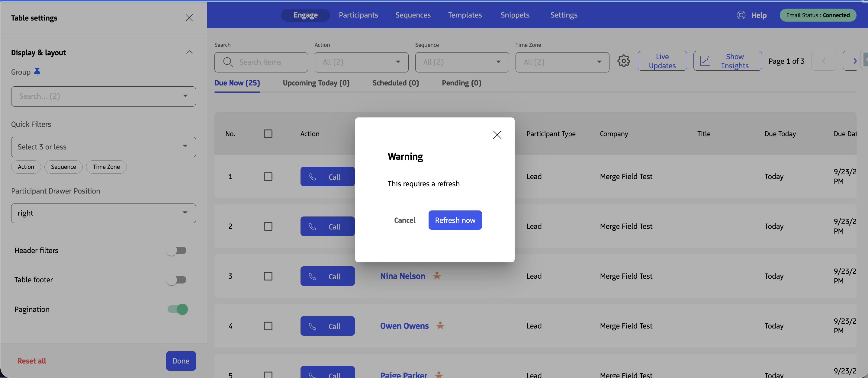Screen dimensions: 868x378
Task: Click the search magnifier icon
Action: [228, 62]
